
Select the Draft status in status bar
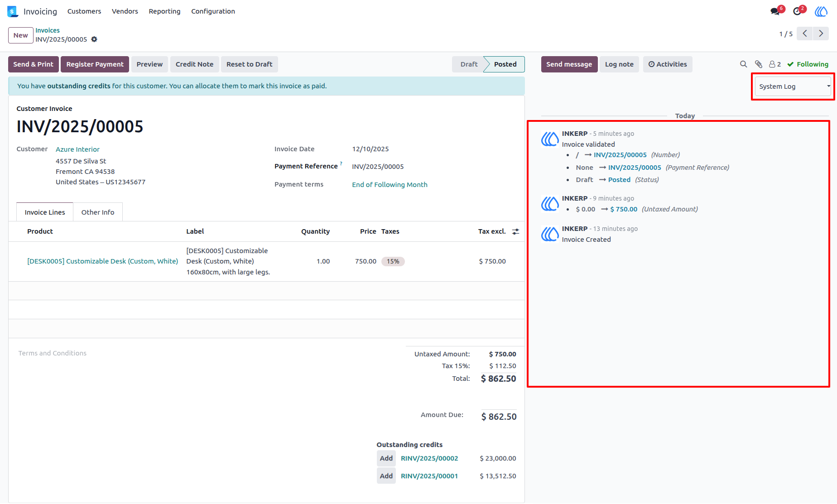tap(469, 64)
